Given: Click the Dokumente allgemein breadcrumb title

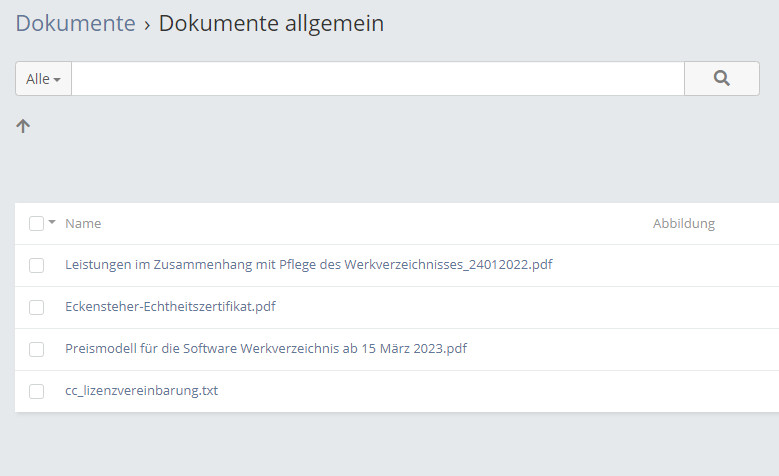Looking at the screenshot, I should coord(271,24).
